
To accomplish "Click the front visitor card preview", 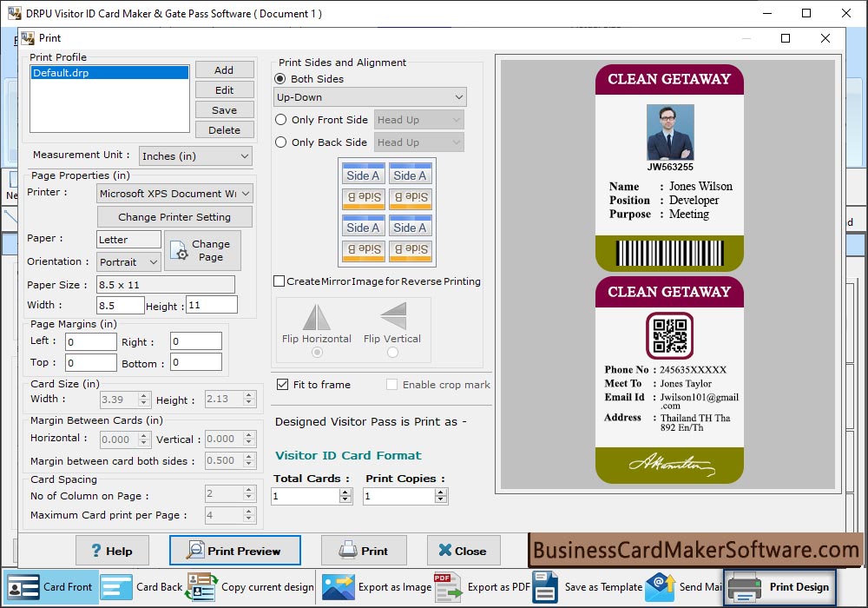I will 669,168.
